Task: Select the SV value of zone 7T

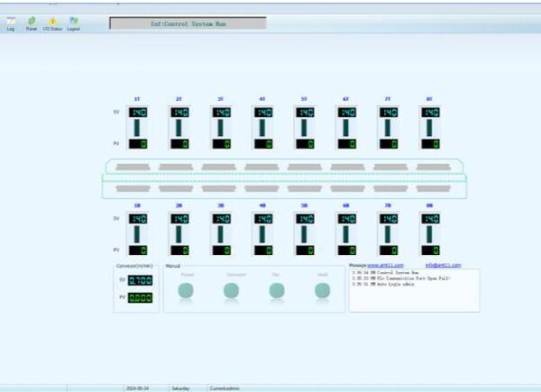Action: (389, 113)
